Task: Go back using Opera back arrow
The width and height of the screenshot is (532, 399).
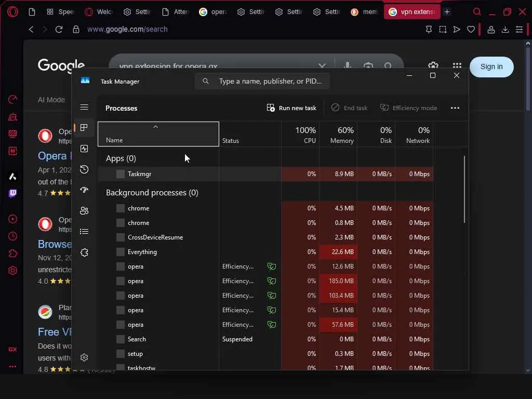Action: (31, 30)
